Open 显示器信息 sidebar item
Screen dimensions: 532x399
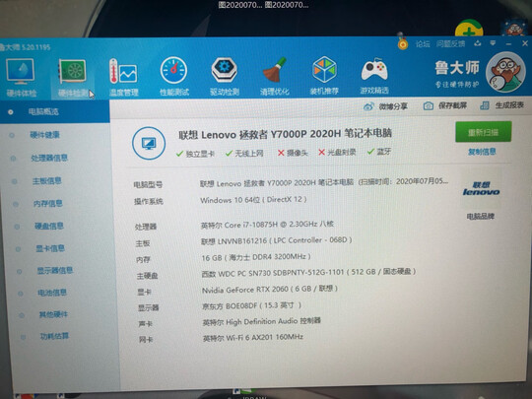point(55,270)
